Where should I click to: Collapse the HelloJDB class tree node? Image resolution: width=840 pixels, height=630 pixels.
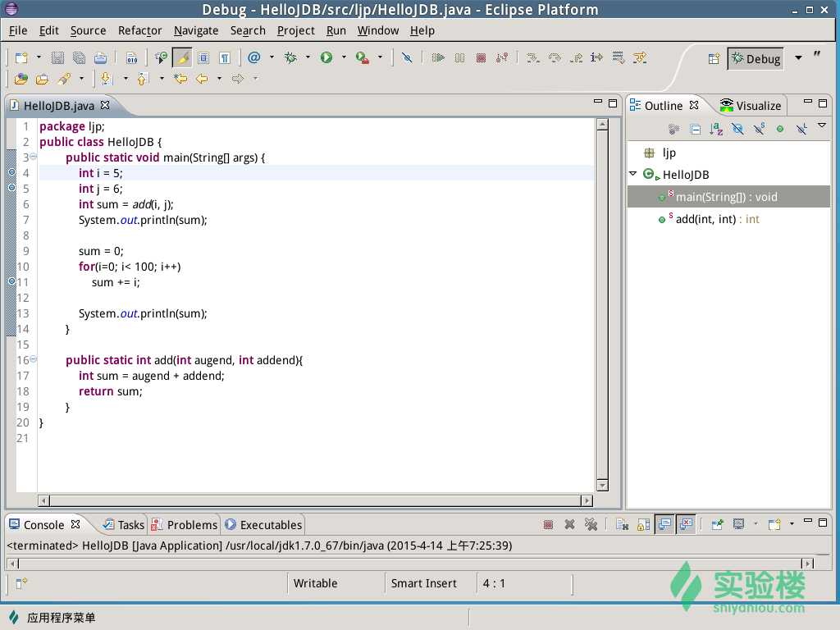(632, 174)
